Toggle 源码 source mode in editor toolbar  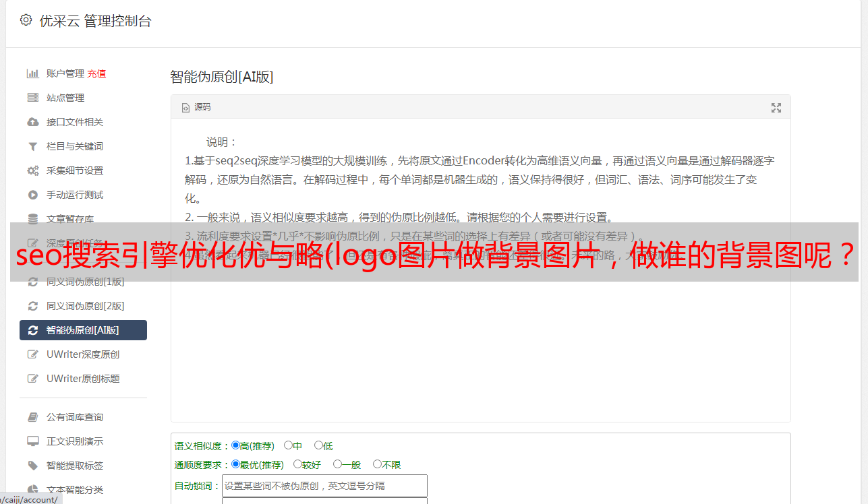tap(196, 107)
